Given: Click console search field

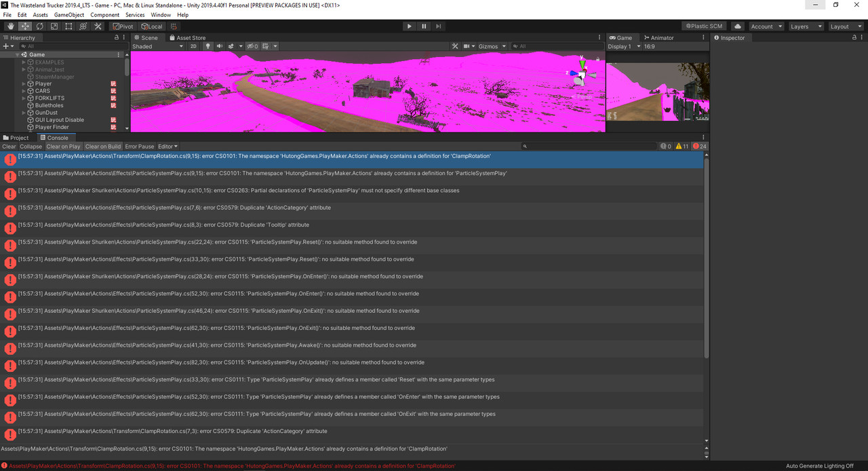Looking at the screenshot, I should 589,147.
